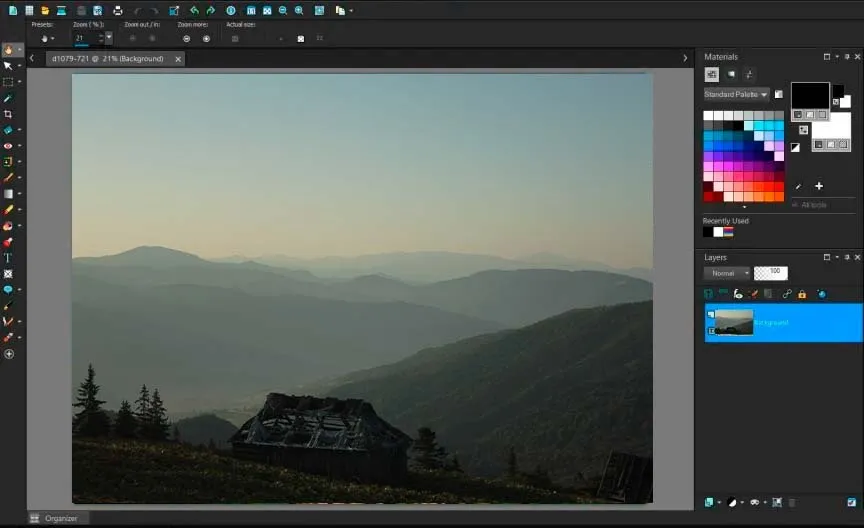Select the Crop tool
Viewport: 864px width, 528px height.
(x=9, y=114)
